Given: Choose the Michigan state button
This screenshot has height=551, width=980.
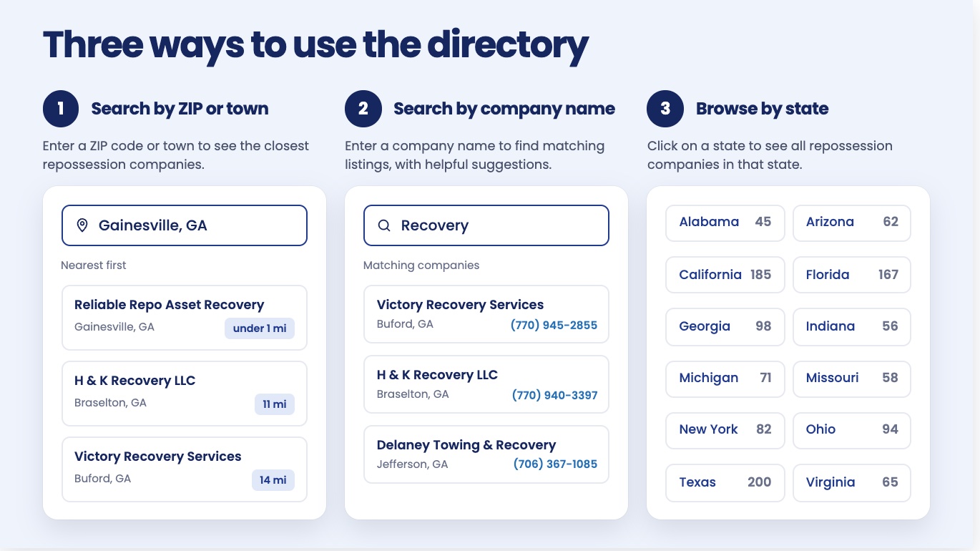Looking at the screenshot, I should pos(725,378).
